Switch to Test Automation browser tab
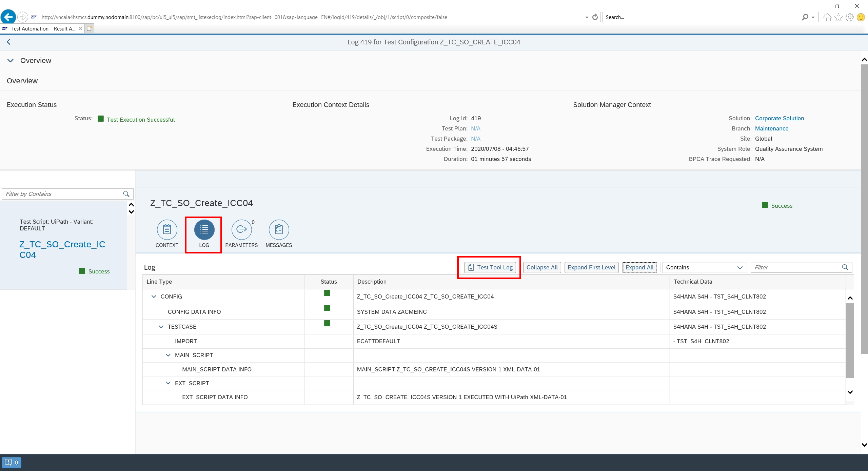This screenshot has height=471, width=868. [x=43, y=29]
